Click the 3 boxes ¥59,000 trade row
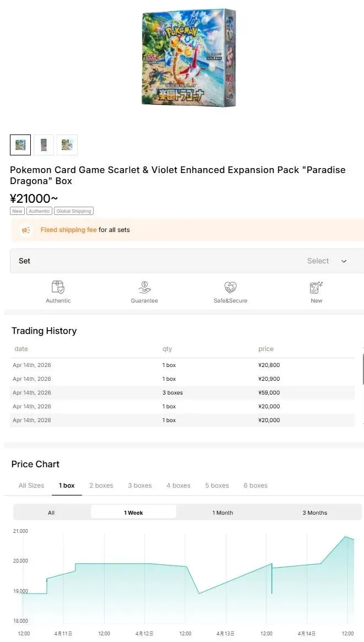 click(x=182, y=393)
